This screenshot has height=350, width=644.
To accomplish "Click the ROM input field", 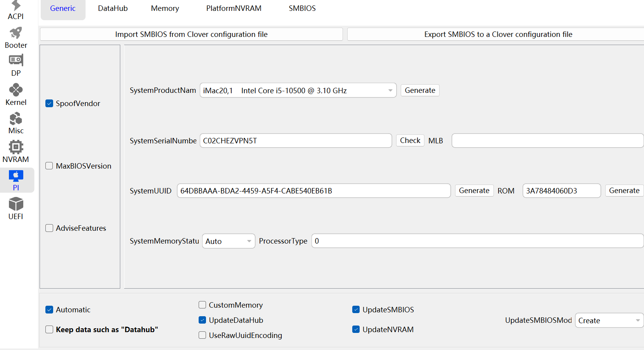I will pyautogui.click(x=562, y=191).
